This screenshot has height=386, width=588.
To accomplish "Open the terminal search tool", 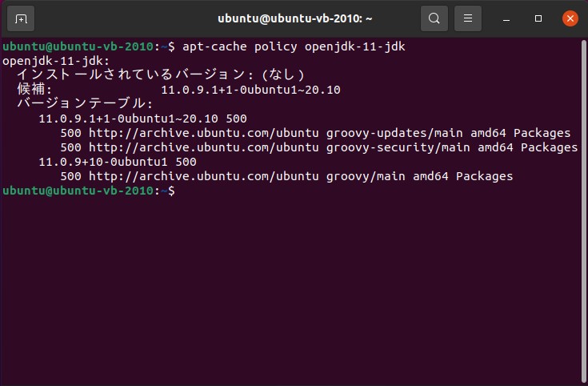I will click(x=434, y=18).
